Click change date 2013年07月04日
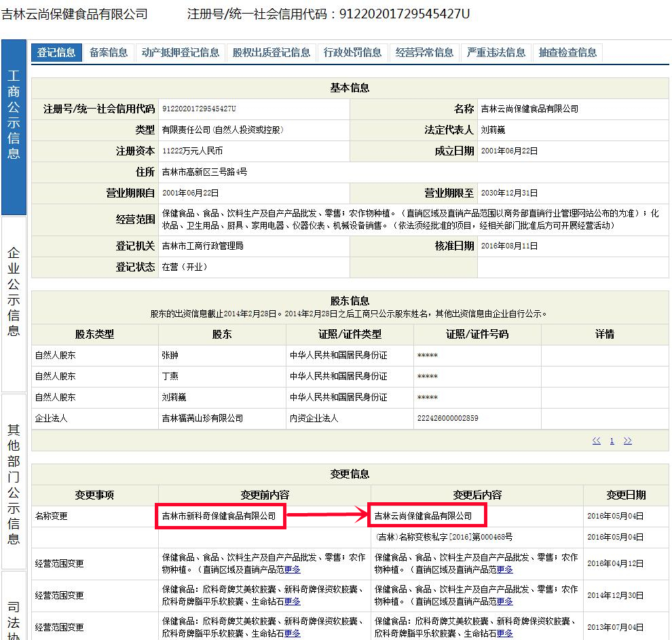This screenshot has height=640, width=672. pyautogui.click(x=616, y=627)
